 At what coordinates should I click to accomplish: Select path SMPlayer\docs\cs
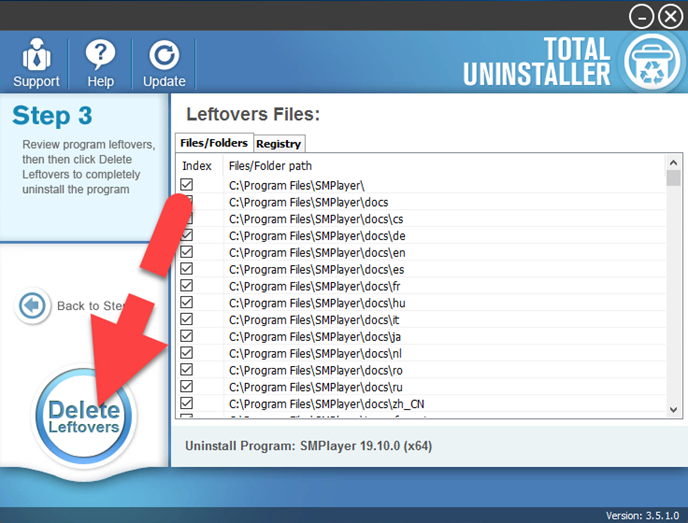(316, 219)
